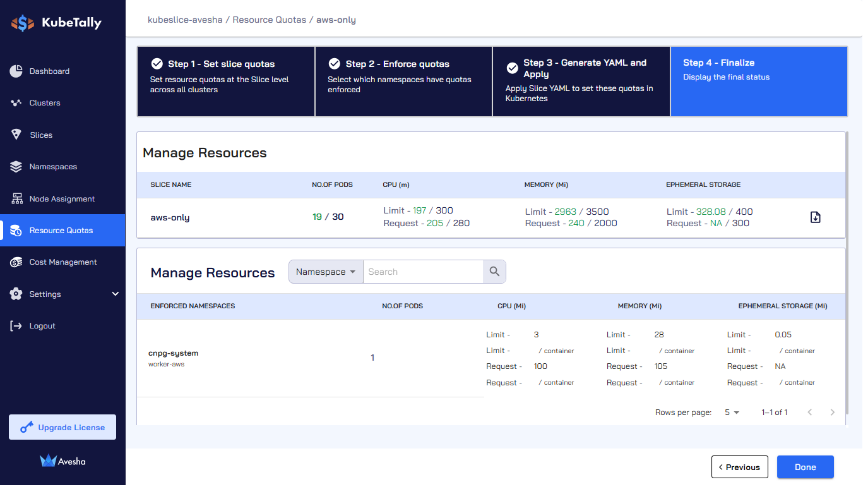Click the aws-only breadcrumb
The width and height of the screenshot is (868, 494).
[336, 20]
